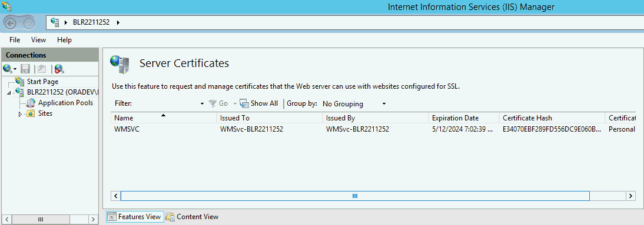644x225 pixels.
Task: Select the Sites tree item
Action: [x=45, y=113]
